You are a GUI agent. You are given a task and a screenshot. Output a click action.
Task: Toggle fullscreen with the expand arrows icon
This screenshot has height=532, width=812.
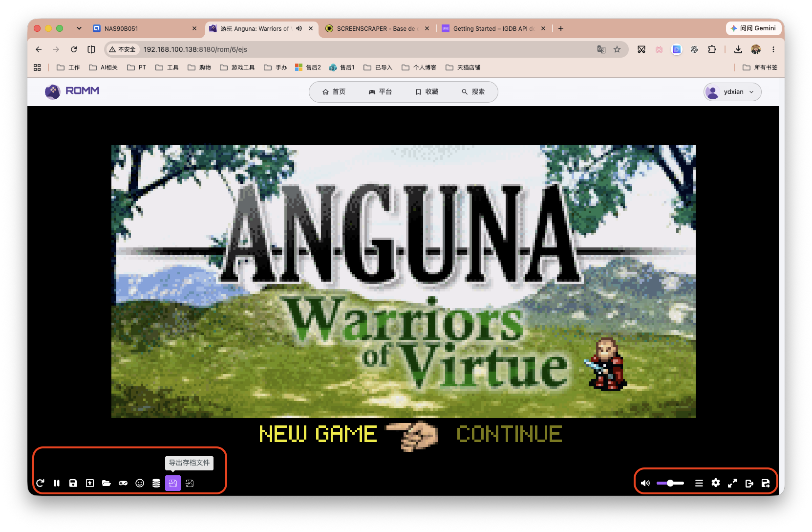732,483
